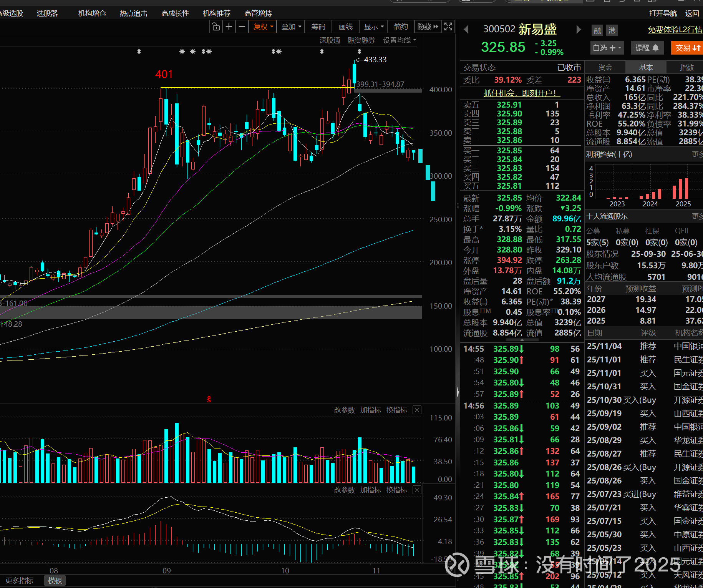Click the 卖五 325.91 order row

(x=522, y=105)
